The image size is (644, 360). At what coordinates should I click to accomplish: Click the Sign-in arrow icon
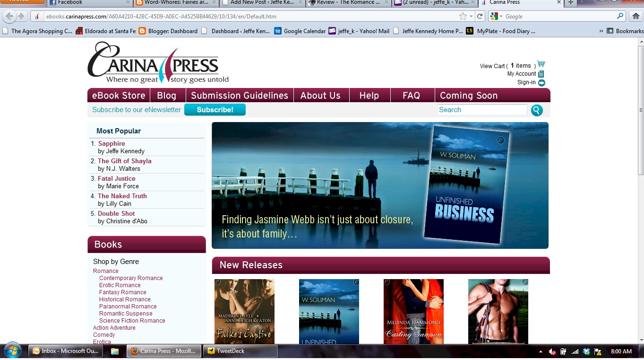pyautogui.click(x=541, y=83)
